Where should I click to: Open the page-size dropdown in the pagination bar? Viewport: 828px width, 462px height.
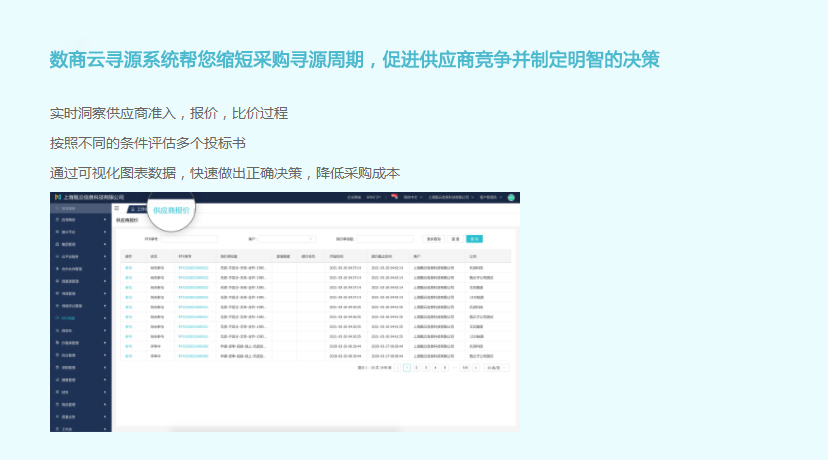point(496,368)
